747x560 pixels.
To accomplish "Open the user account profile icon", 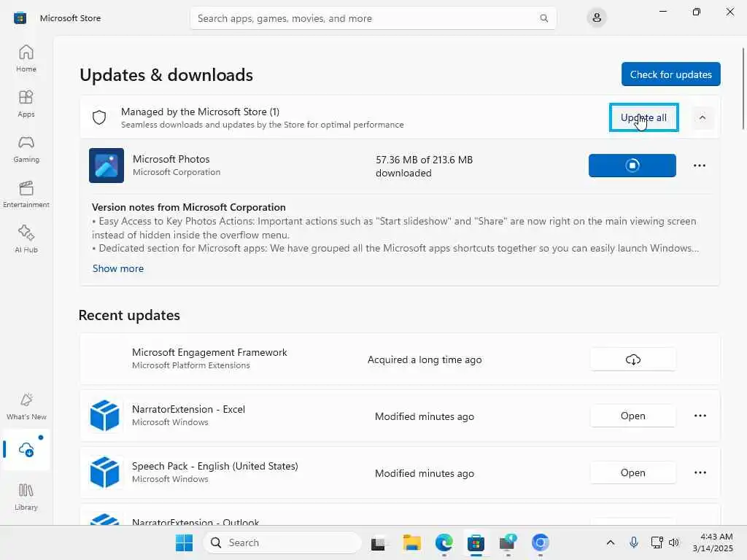I will click(597, 18).
